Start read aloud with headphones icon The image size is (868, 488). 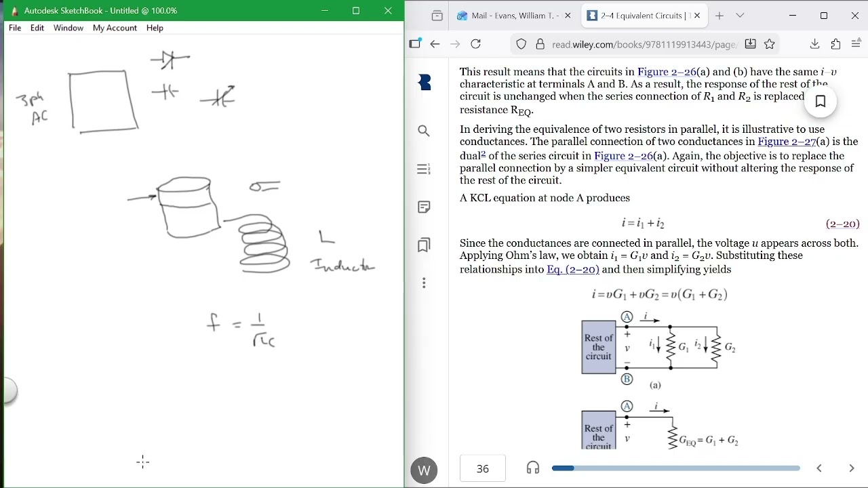pos(533,468)
